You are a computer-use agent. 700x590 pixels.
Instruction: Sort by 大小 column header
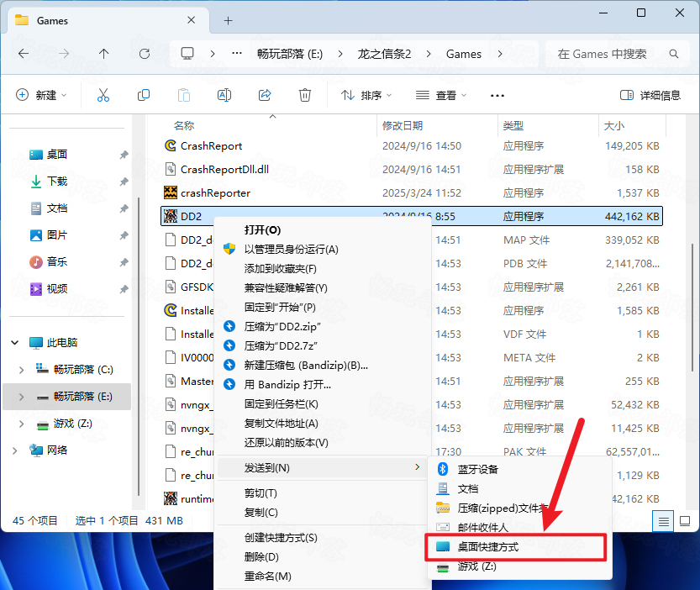[613, 125]
